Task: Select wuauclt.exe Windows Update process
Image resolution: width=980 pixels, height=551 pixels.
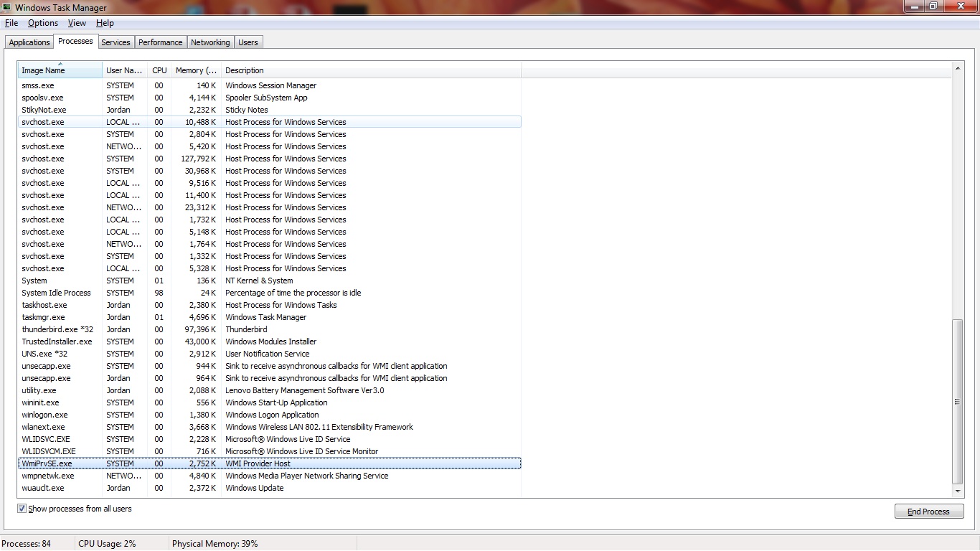Action: click(270, 488)
